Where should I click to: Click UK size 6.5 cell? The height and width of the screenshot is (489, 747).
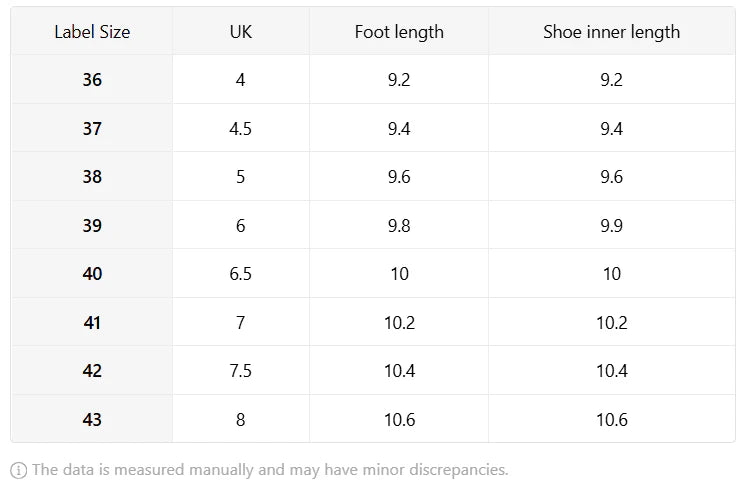(x=240, y=274)
